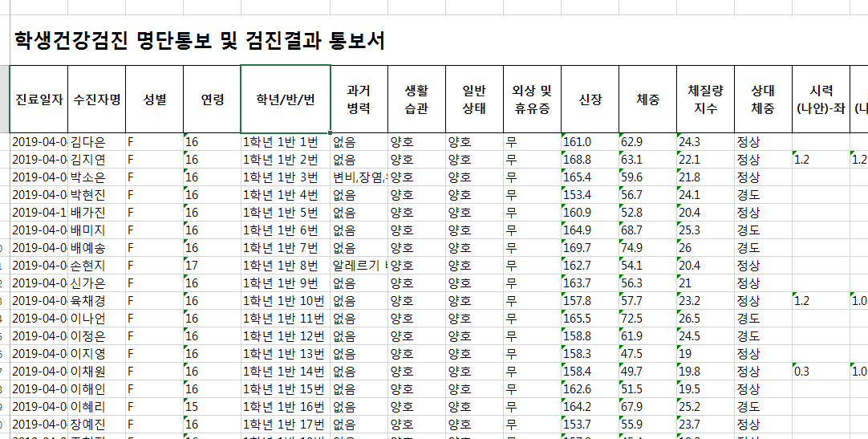Image resolution: width=868 pixels, height=439 pixels.
Task: Click the vision cell showing 0.3
Action: 821,372
